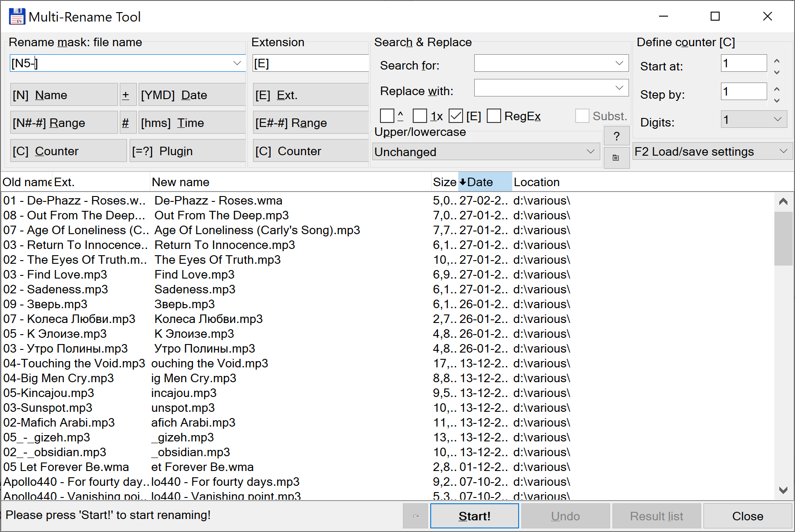Decrease the Start at counter value
The image size is (795, 532).
(777, 72)
